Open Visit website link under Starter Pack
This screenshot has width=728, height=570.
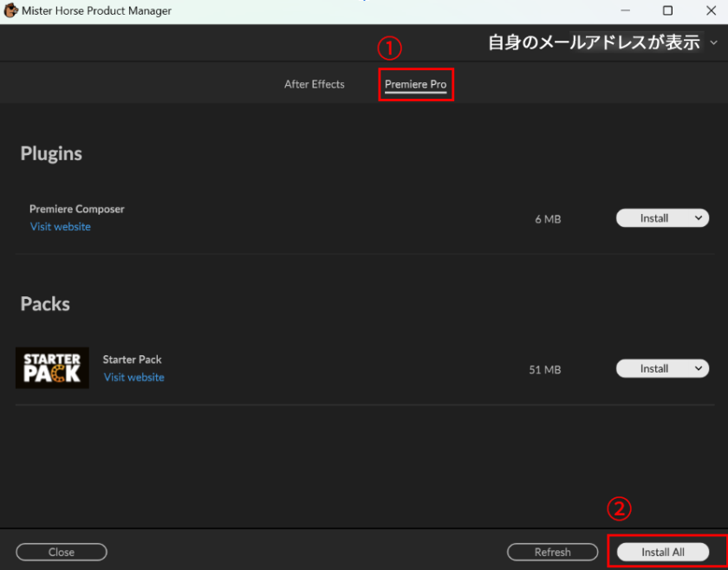tap(133, 377)
